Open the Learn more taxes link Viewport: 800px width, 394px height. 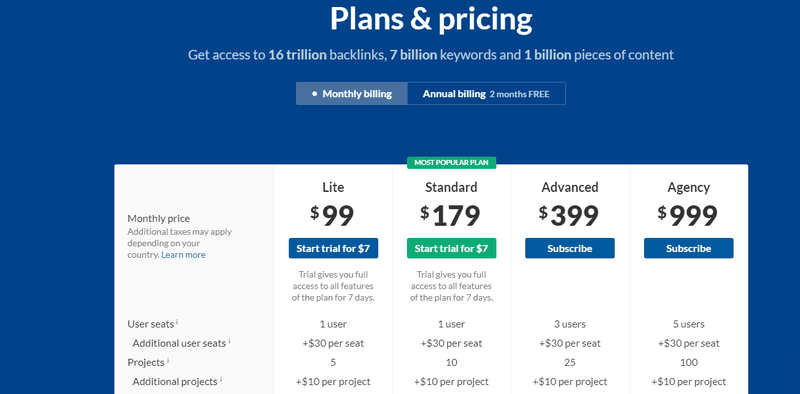[x=183, y=255]
